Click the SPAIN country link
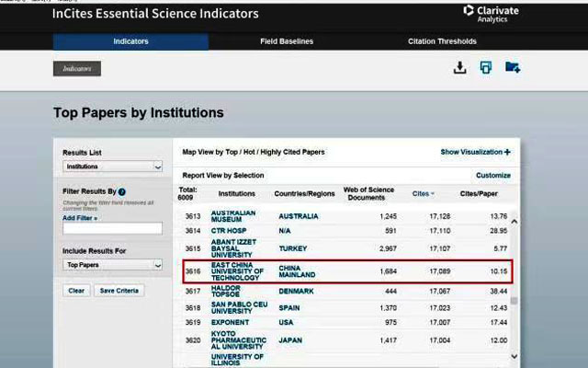588x368 pixels. click(289, 308)
